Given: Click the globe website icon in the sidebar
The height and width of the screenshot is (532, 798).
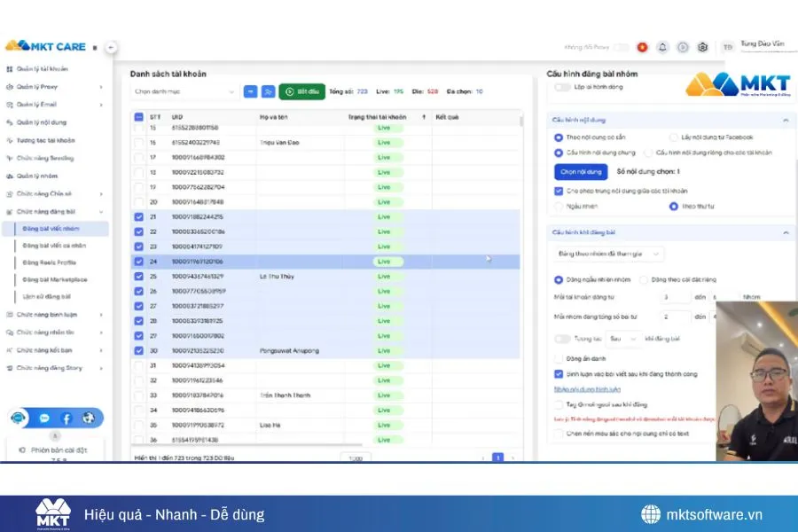Looking at the screenshot, I should (88, 418).
